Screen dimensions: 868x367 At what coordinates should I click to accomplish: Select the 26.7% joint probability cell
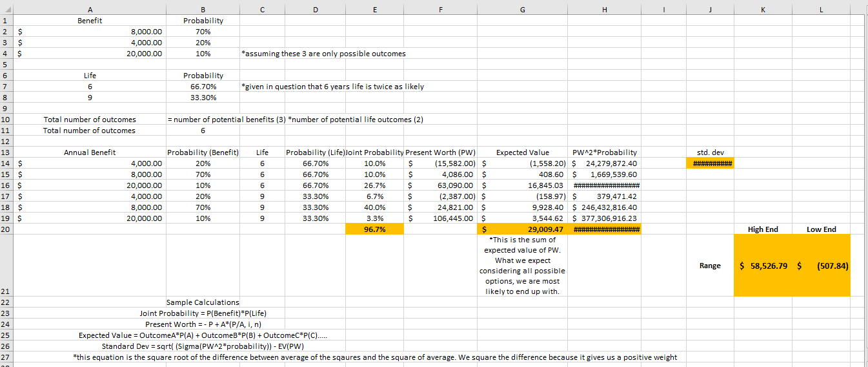(374, 185)
